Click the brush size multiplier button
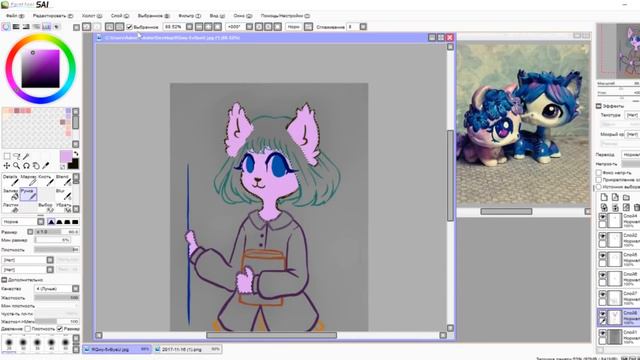 30,232
